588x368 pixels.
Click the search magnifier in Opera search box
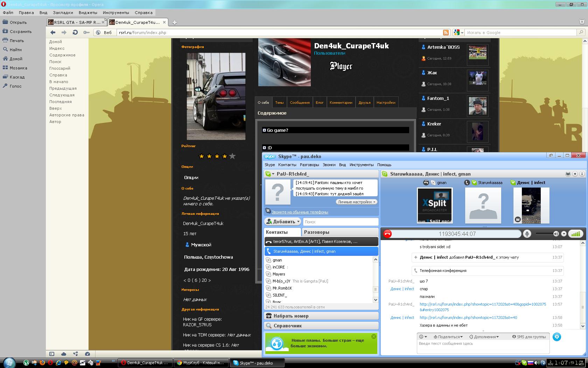pos(581,33)
